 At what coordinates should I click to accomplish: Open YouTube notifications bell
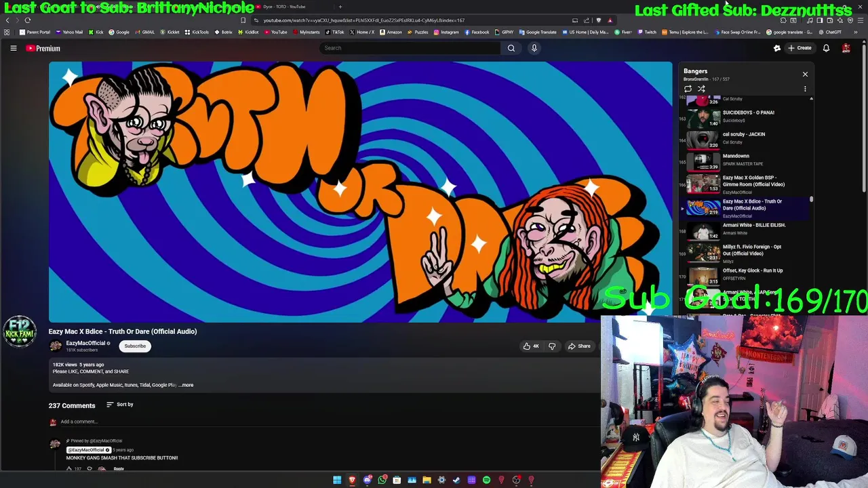point(826,48)
